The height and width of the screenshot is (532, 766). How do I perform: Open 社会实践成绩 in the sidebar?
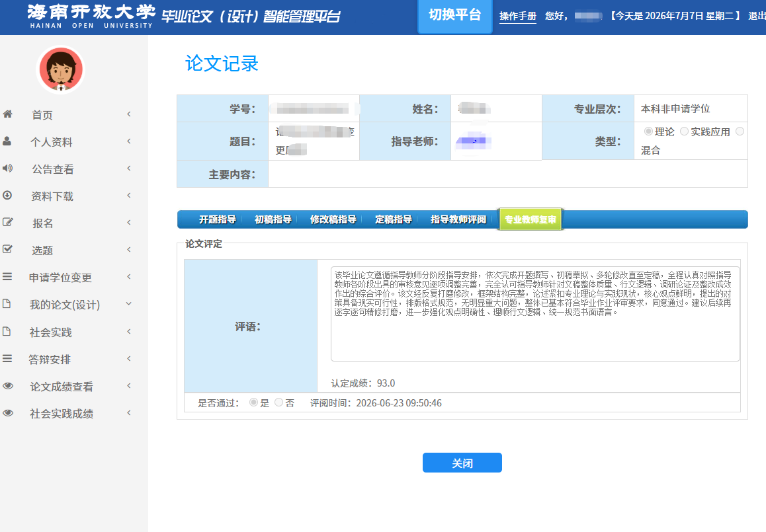[x=62, y=414]
